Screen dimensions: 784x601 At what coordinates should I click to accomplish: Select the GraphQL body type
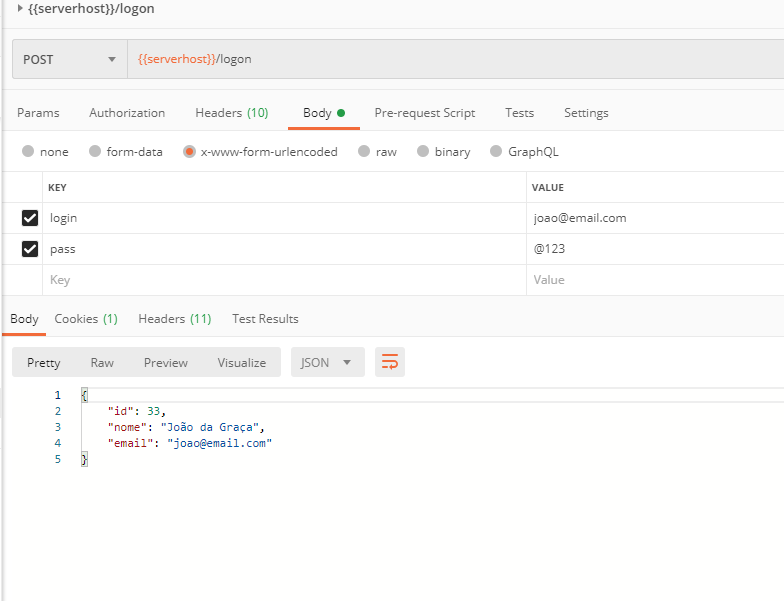(x=496, y=151)
